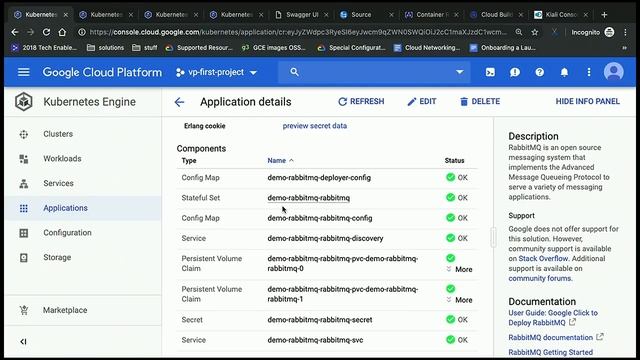Click the browser forward arrow
640x360 pixels.
click(x=31, y=32)
